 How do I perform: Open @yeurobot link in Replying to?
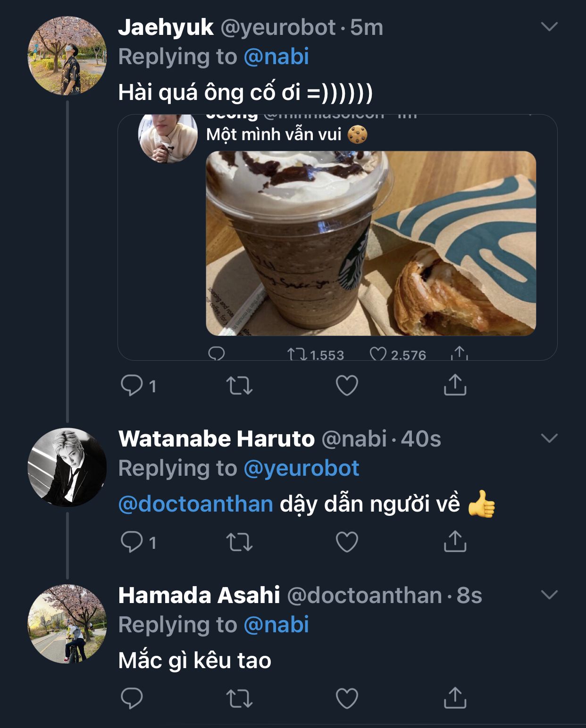pos(301,468)
